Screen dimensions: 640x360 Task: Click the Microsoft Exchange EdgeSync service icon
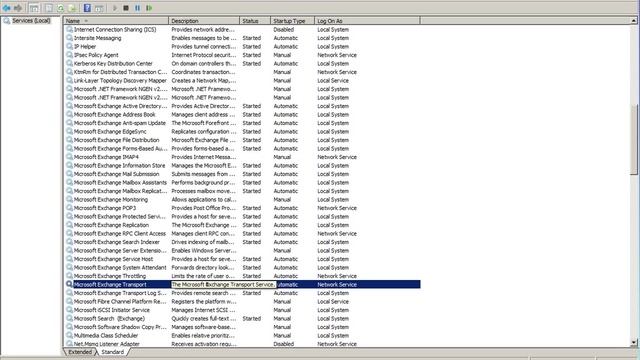(x=69, y=131)
